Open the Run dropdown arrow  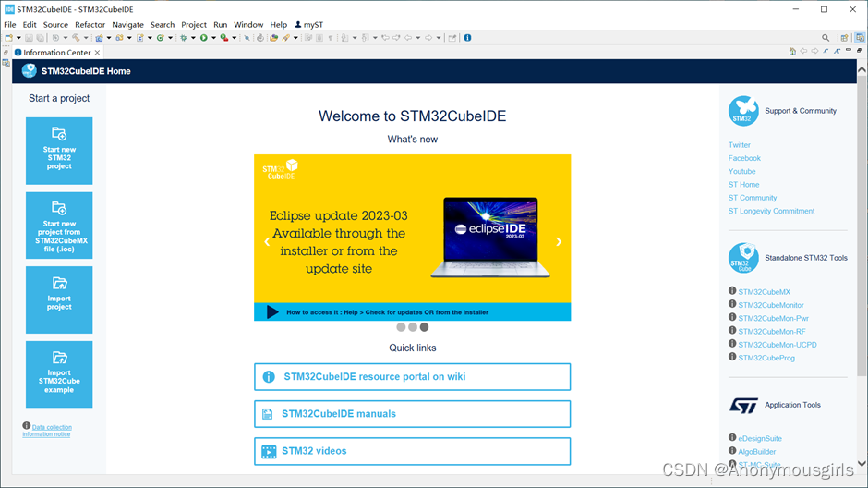(213, 38)
